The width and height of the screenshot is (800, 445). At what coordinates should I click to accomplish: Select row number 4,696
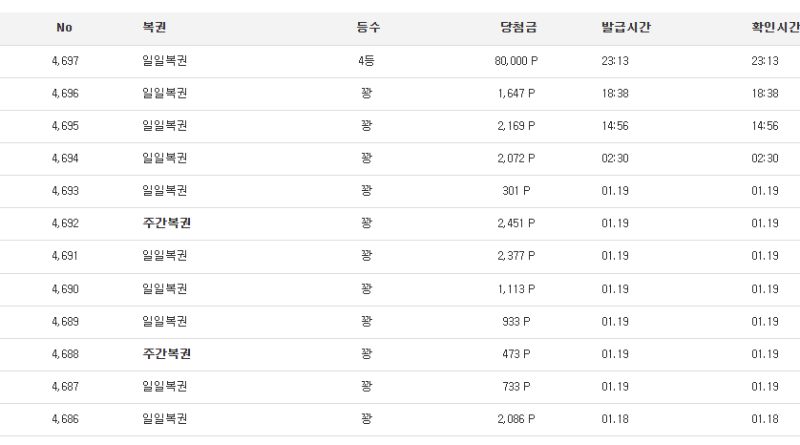pos(64,93)
